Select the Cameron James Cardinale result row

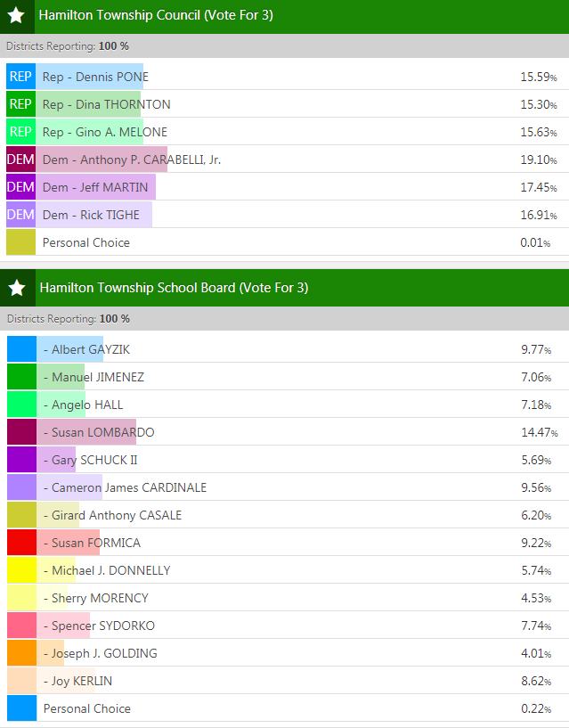[285, 487]
